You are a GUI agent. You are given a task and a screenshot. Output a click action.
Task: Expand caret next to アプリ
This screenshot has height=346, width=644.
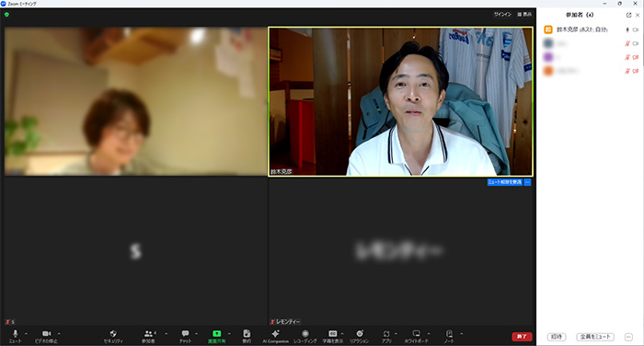(396, 334)
